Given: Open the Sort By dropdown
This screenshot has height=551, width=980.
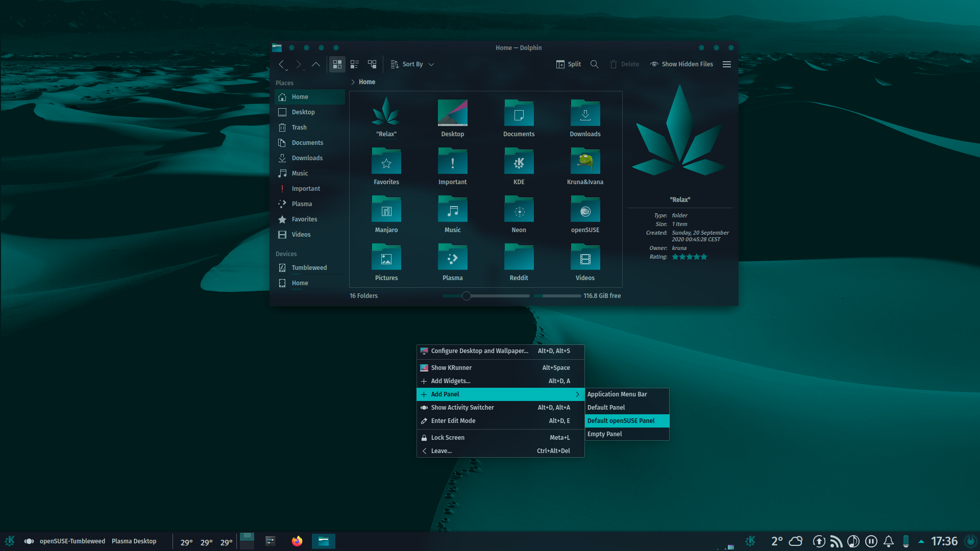Looking at the screenshot, I should click(412, 64).
